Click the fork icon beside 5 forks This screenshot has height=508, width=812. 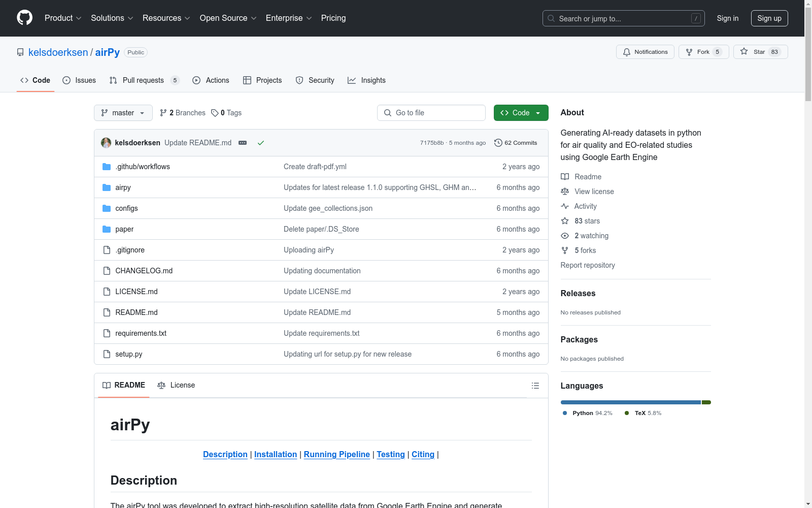tap(565, 250)
